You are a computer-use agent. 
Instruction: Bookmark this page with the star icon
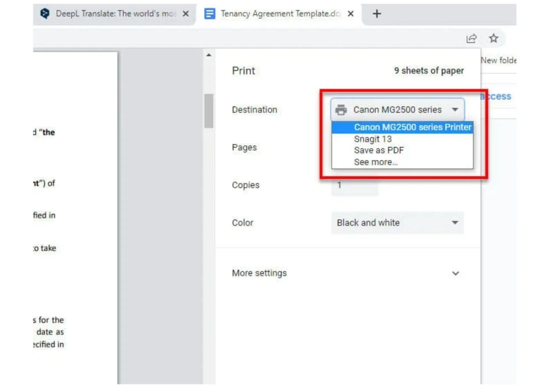493,38
